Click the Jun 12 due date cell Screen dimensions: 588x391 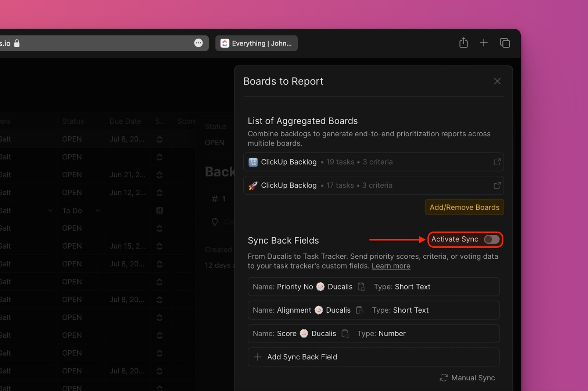[x=127, y=193]
